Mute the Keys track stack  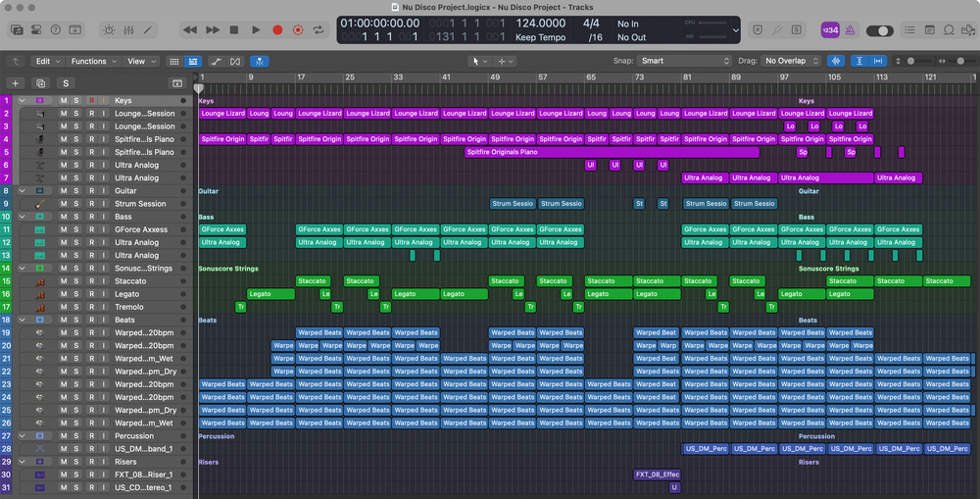click(64, 100)
